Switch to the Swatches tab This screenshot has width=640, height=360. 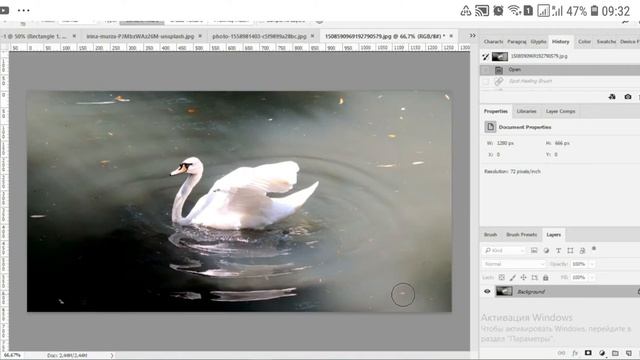tap(606, 42)
